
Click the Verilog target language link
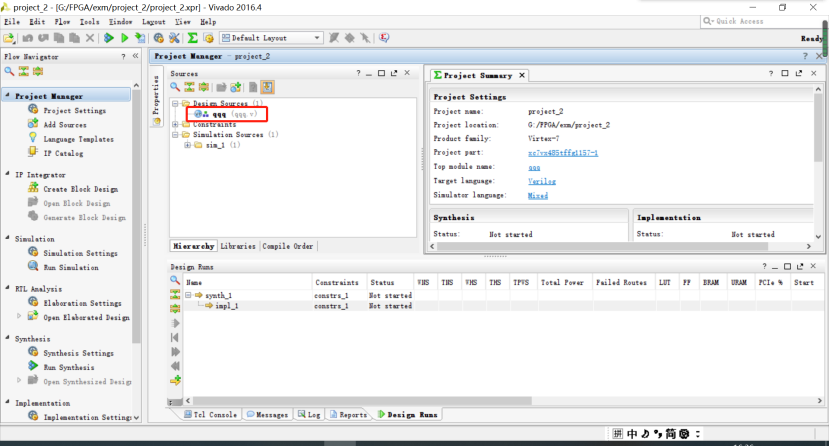coord(542,181)
